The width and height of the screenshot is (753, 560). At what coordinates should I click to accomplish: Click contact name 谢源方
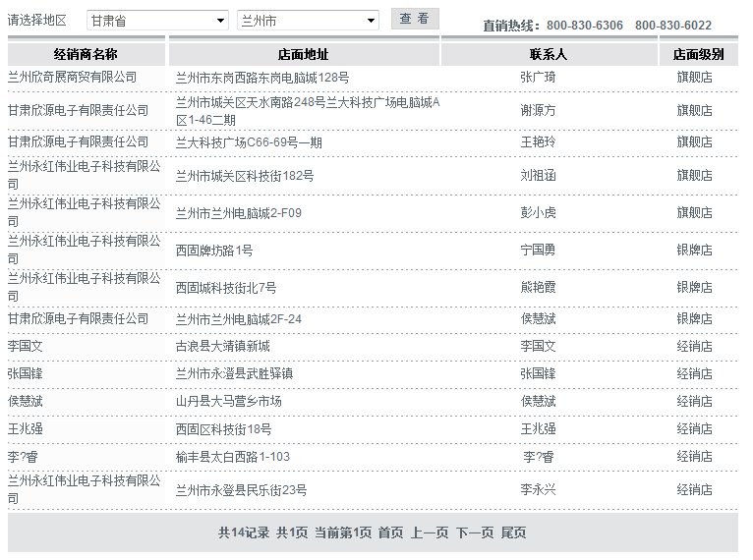tap(538, 110)
